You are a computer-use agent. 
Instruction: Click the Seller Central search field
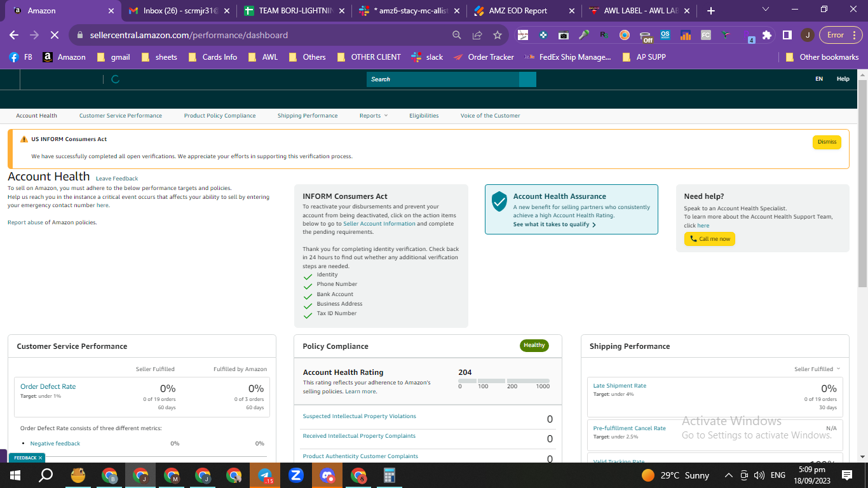(x=443, y=79)
